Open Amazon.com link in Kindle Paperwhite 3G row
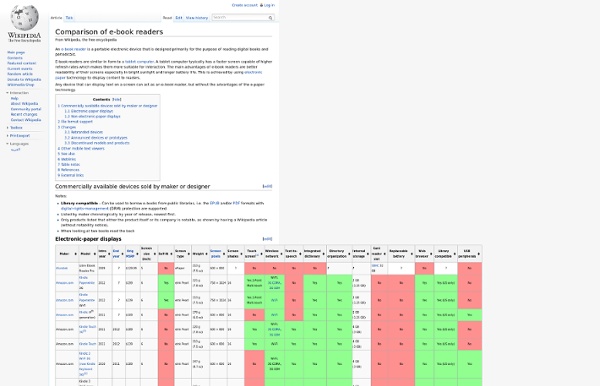The image size is (600, 386). [x=64, y=283]
